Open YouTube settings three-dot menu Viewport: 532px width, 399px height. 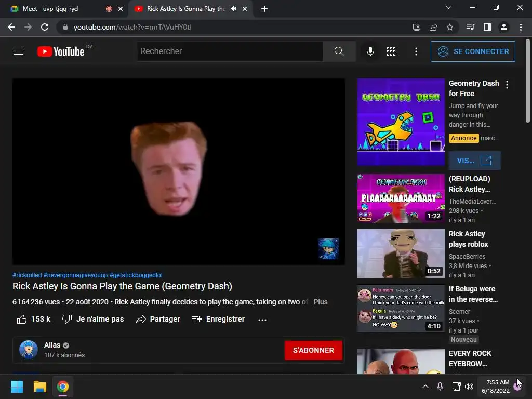tap(416, 51)
